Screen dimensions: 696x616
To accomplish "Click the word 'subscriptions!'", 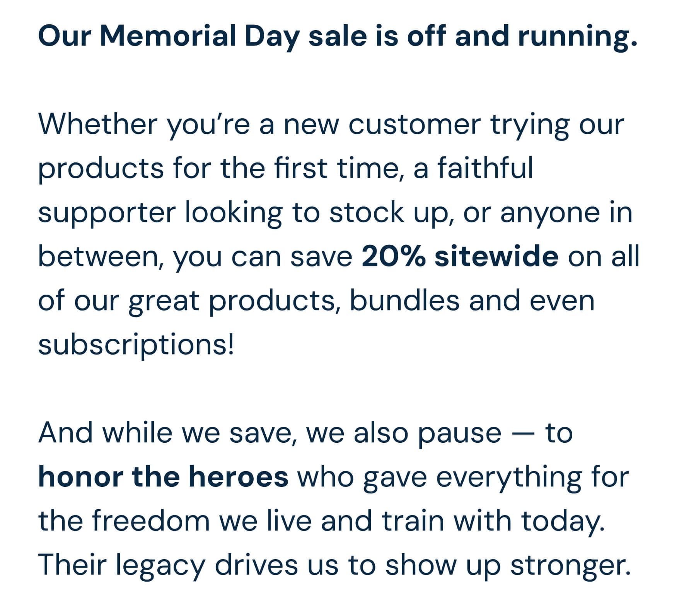I will pos(136,345).
